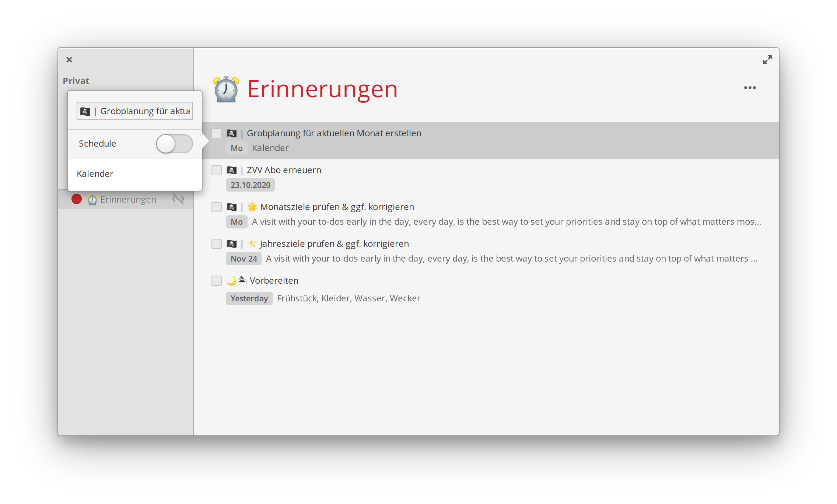
Task: Mark Jahresziele prüfen task as done
Action: tap(217, 244)
